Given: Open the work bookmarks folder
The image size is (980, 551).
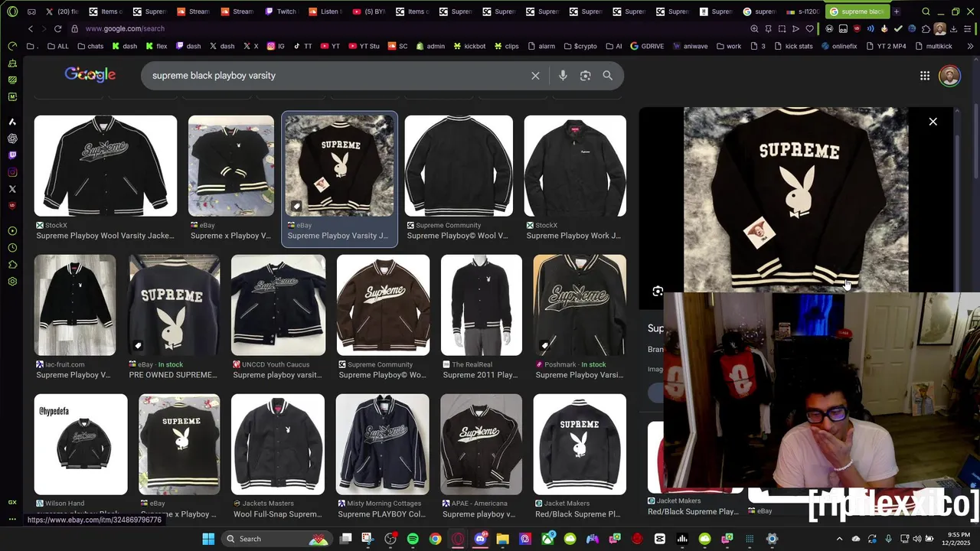Looking at the screenshot, I should [x=728, y=46].
